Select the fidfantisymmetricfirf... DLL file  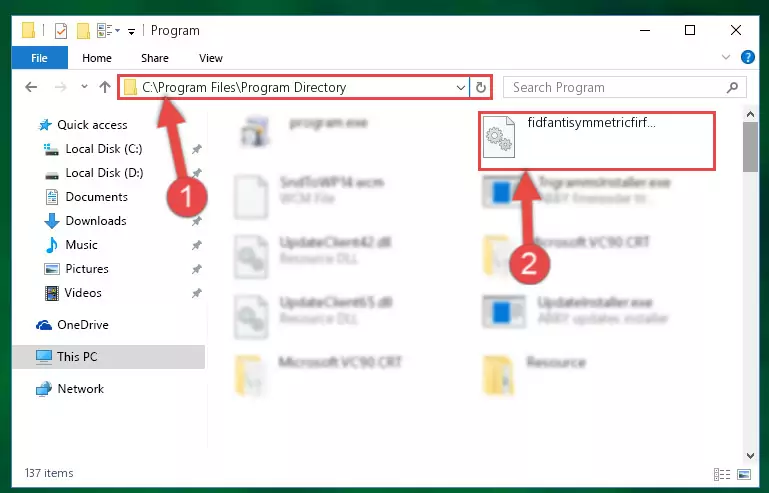point(596,140)
